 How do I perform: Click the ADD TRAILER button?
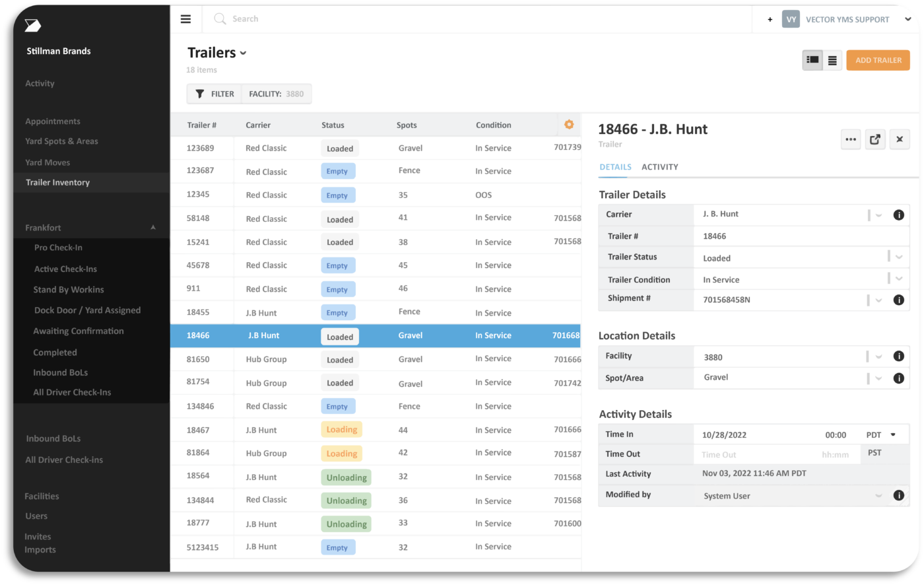[x=878, y=59]
